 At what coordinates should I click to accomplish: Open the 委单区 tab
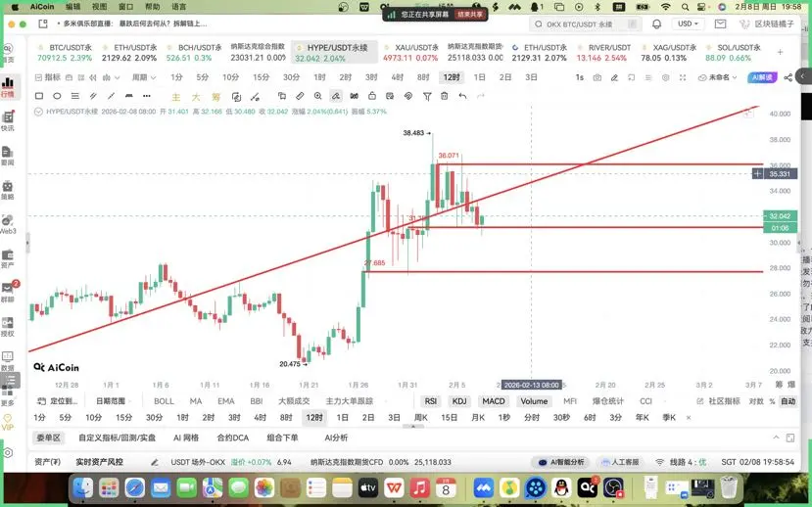click(48, 438)
